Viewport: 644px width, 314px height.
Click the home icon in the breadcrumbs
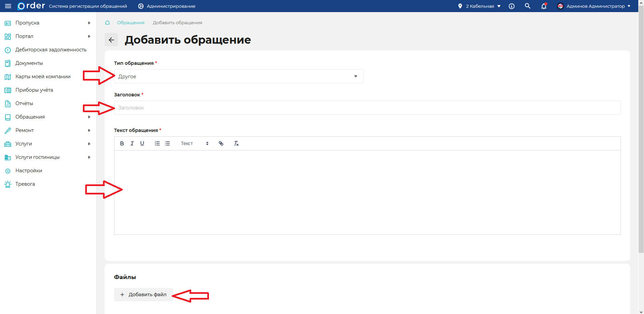(x=107, y=23)
